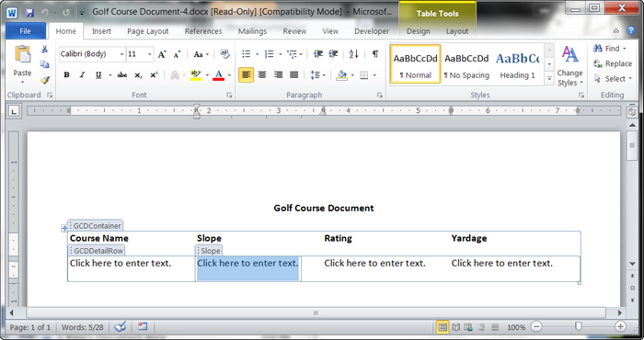Image resolution: width=644 pixels, height=340 pixels.
Task: Apply the Normal style
Action: (415, 64)
